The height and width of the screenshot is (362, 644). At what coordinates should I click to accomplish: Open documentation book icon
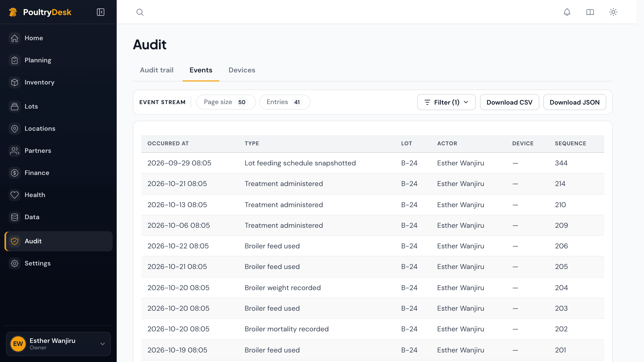coord(590,12)
